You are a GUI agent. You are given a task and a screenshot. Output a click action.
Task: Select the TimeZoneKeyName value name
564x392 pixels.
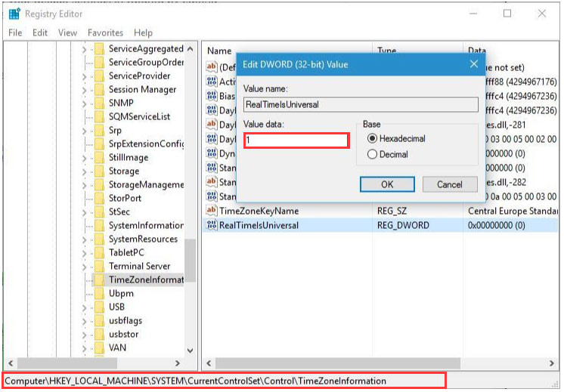coord(259,211)
